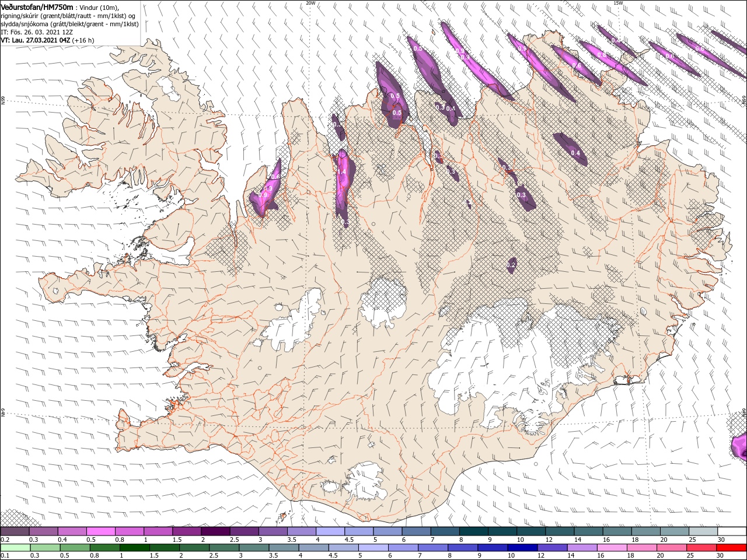Pick the crimson 25 swatch in lower legend row
The width and height of the screenshot is (747, 560).
[x=700, y=548]
